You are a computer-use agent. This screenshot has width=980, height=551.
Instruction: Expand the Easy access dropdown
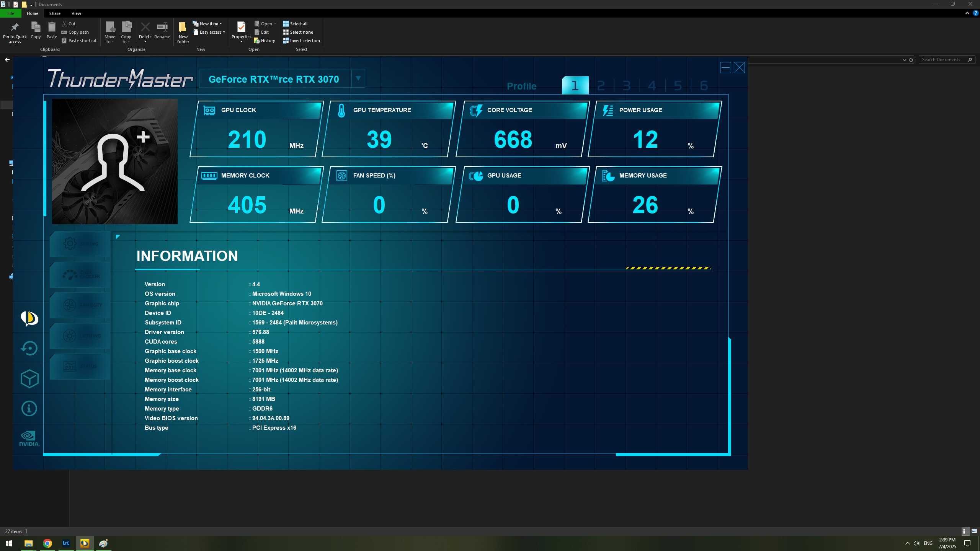click(x=209, y=32)
